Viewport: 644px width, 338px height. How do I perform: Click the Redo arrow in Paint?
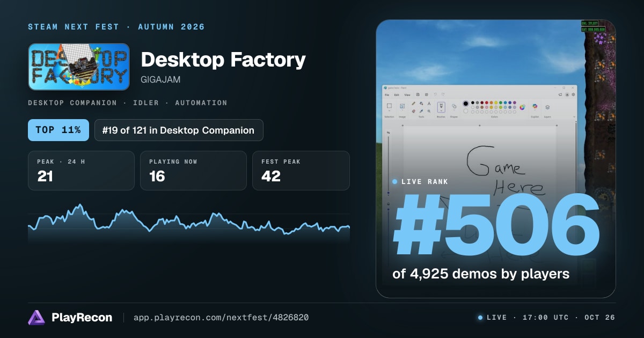(x=443, y=94)
